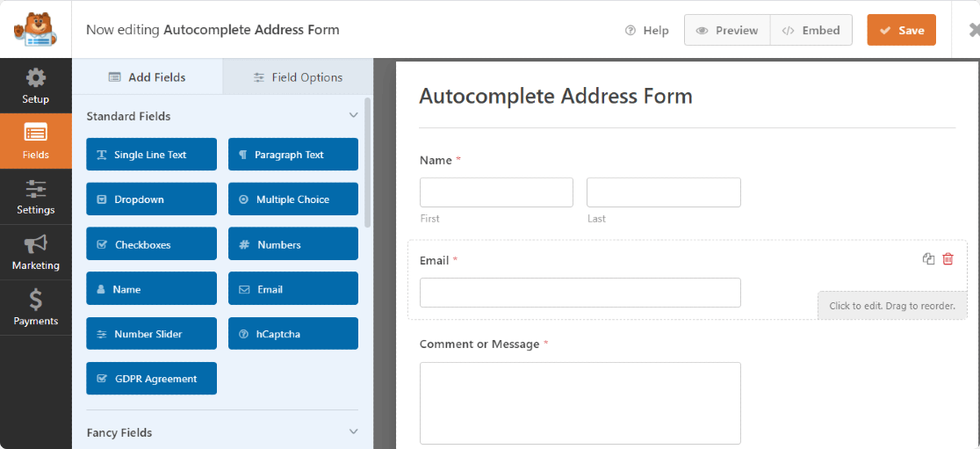Screen dimensions: 980x449
Task: Click the Embed button
Action: [811, 30]
